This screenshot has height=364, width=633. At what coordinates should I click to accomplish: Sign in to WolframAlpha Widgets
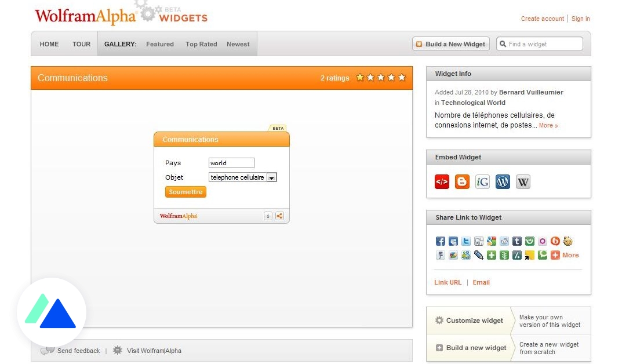coord(580,19)
